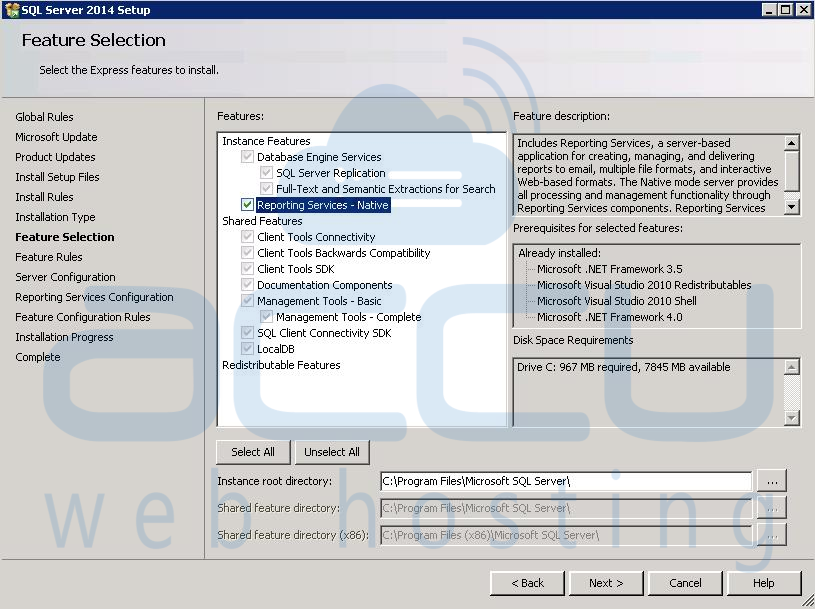Open the Reporting Services Configuration step
815x609 pixels.
pos(94,297)
